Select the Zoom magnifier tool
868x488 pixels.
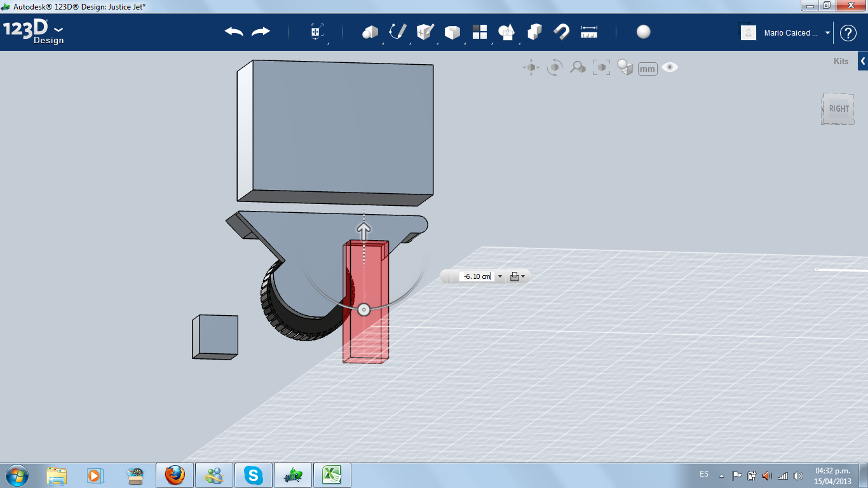(578, 67)
